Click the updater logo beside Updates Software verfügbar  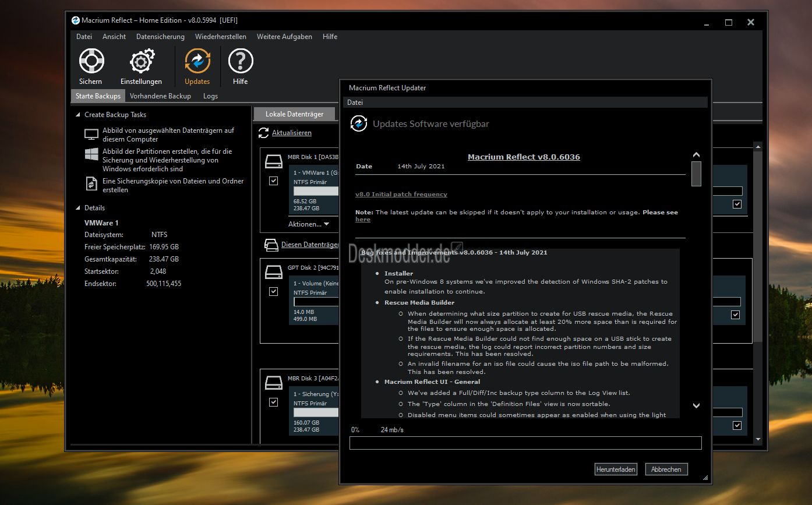[359, 123]
